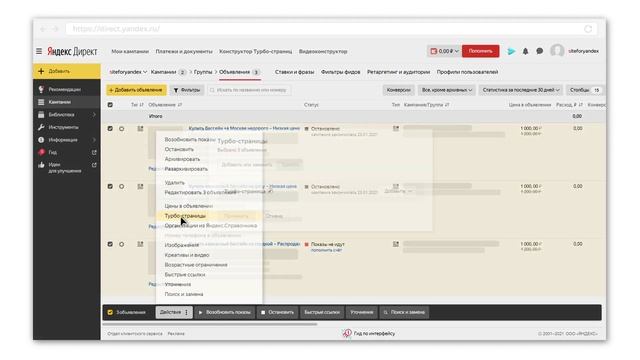Click the horizontal scrollbar under the table
Viewport: 640px width, 360px height.
(x=209, y=324)
